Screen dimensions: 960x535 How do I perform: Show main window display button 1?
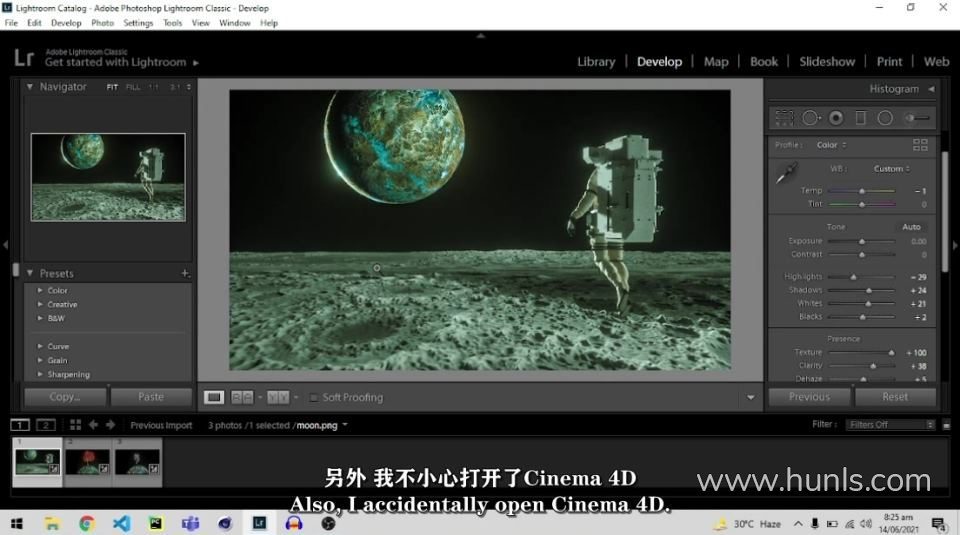(20, 424)
